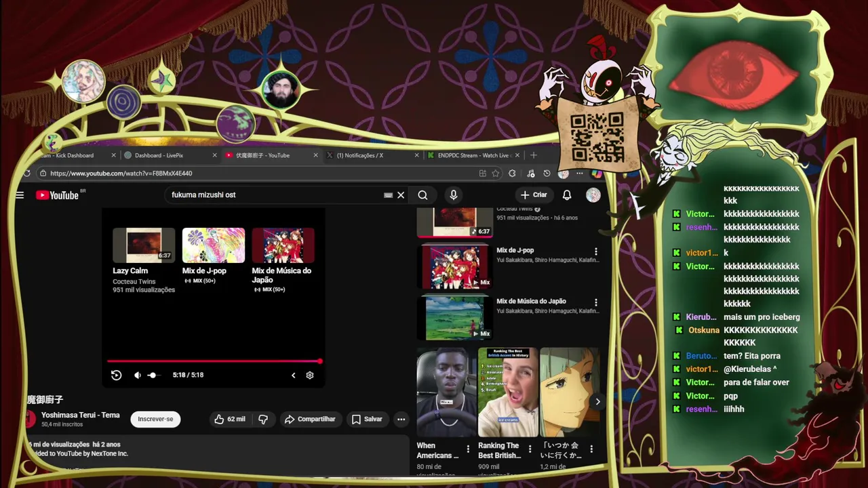Click the Compartilhar share button
Image resolution: width=868 pixels, height=488 pixels.
click(x=310, y=419)
